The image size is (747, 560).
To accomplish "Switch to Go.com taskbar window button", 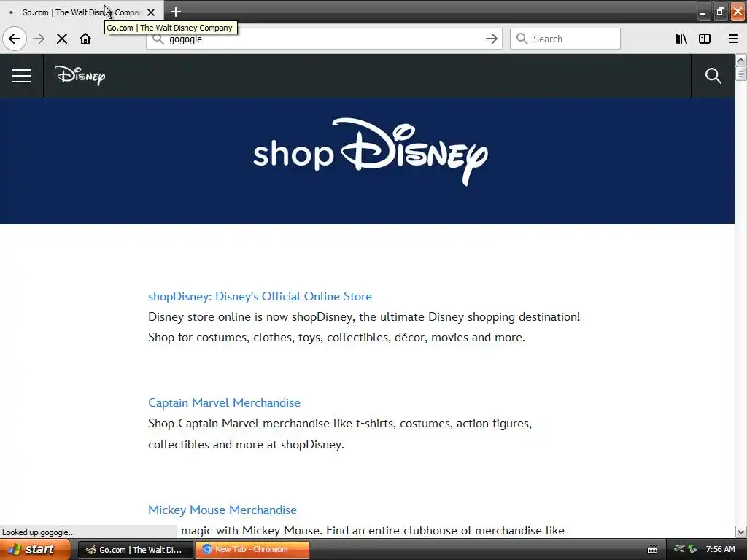I will click(x=135, y=550).
